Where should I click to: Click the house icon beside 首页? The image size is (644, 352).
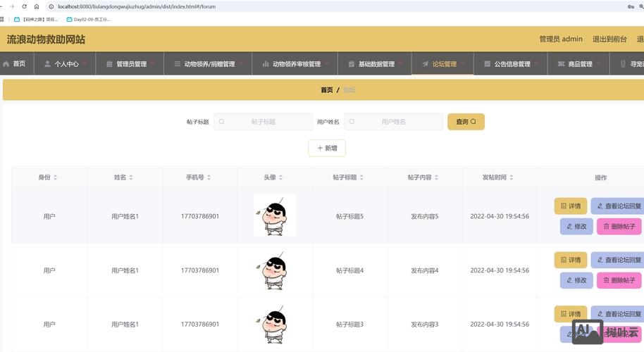click(x=6, y=63)
